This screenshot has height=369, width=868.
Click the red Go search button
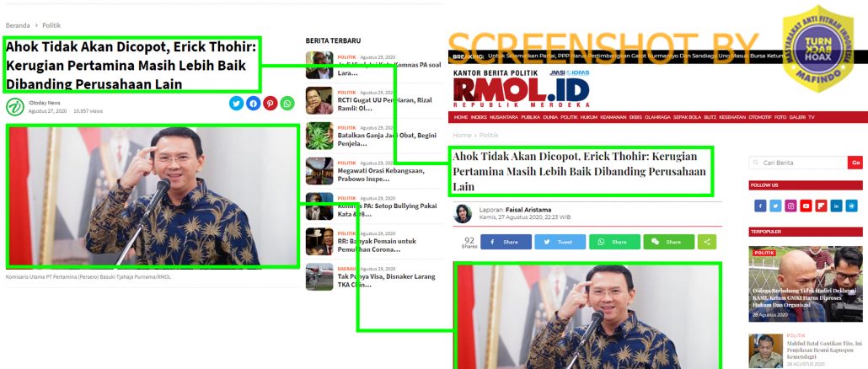pyautogui.click(x=855, y=163)
